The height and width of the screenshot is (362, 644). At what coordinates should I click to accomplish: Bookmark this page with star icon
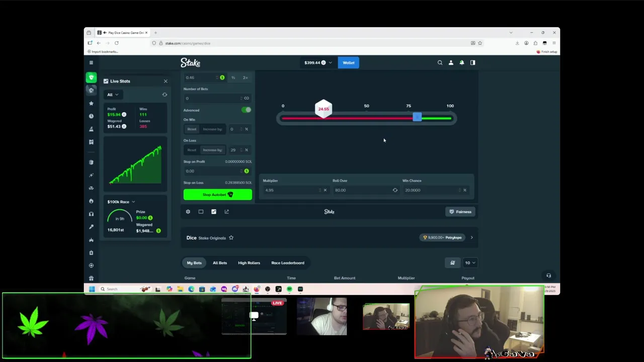[480, 43]
